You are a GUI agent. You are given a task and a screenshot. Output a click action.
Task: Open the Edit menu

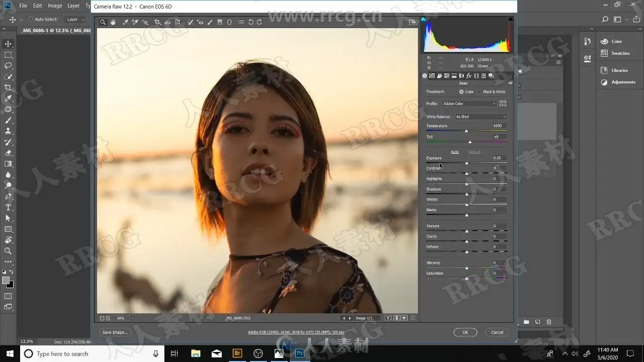pos(38,6)
